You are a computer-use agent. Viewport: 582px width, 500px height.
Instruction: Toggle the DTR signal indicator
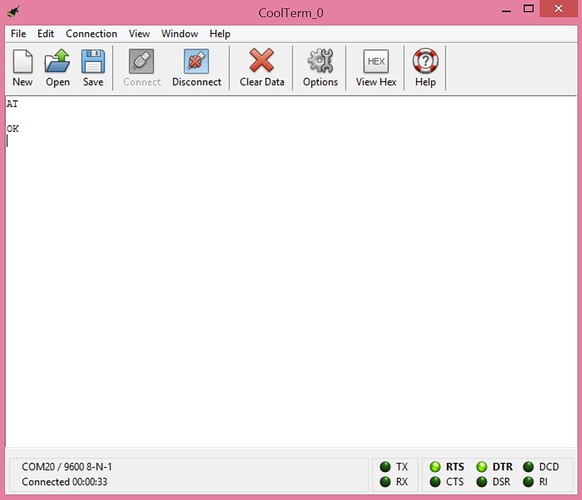(x=481, y=467)
